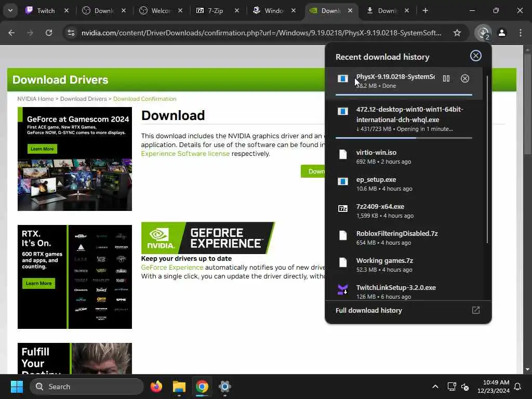The width and height of the screenshot is (532, 399).
Task: Open the Experience Software license link
Action: point(185,154)
